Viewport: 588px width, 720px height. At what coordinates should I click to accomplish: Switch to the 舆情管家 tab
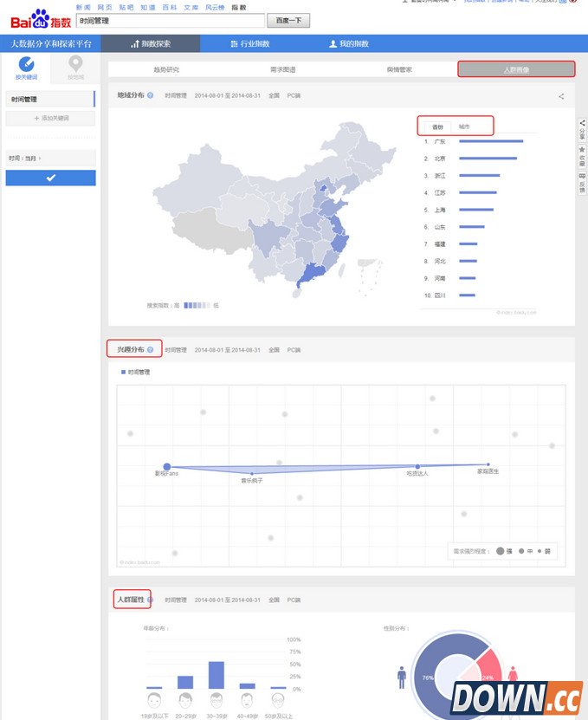tap(399, 70)
